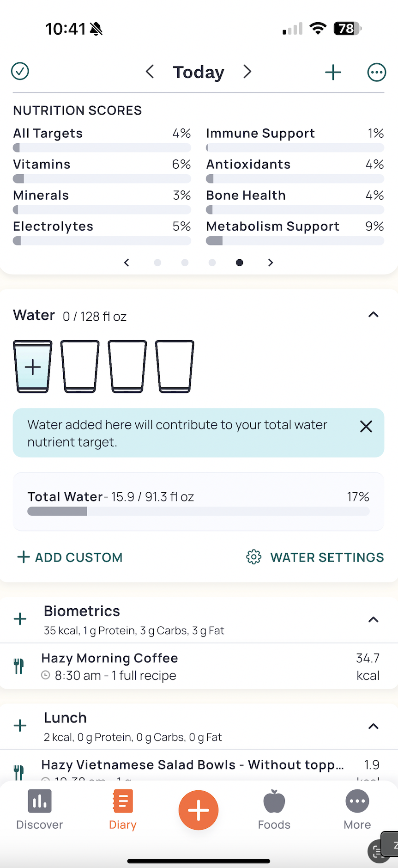
Task: Dismiss the water nutrient target notice
Action: tap(366, 426)
